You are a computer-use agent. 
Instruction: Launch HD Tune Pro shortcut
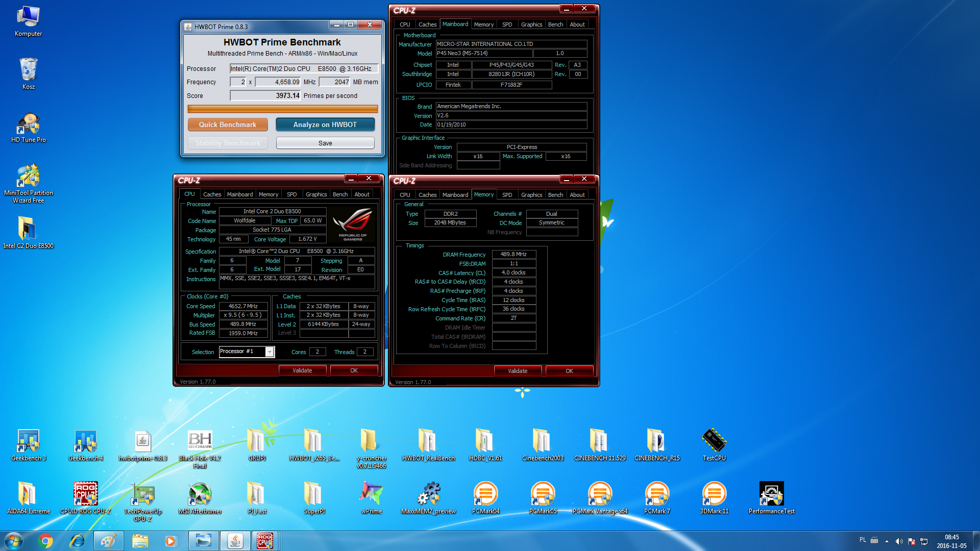(29, 128)
